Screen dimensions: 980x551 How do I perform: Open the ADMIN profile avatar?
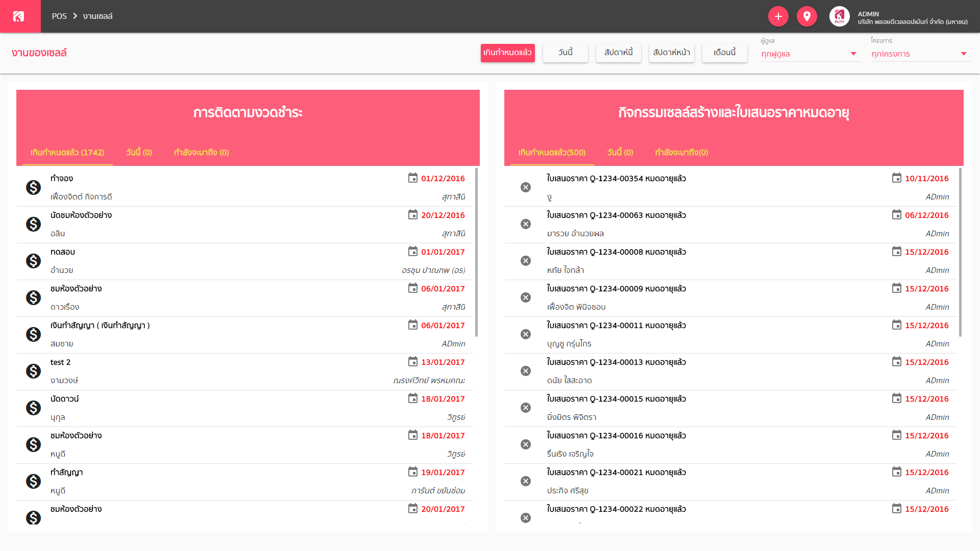(x=839, y=16)
